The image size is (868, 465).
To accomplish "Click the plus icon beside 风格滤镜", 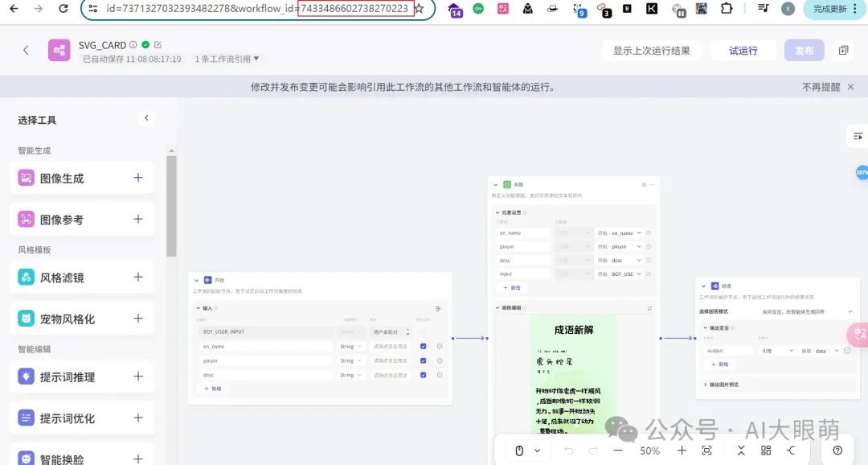I will pos(138,278).
